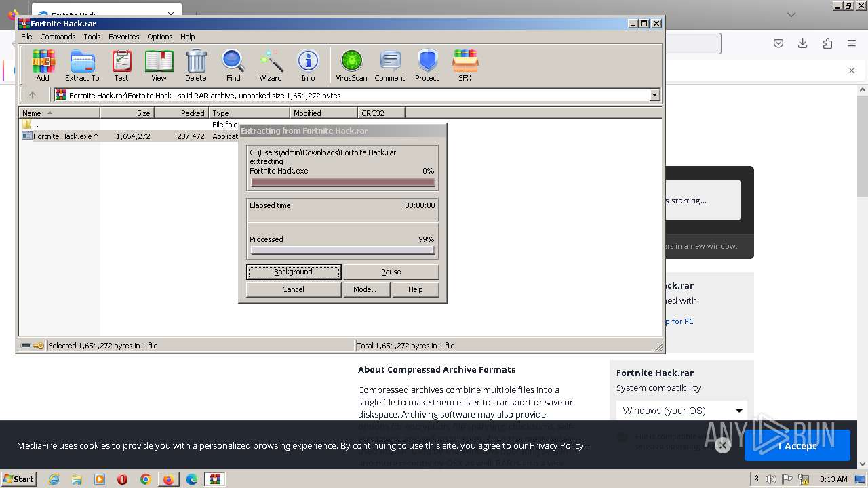This screenshot has height=488, width=868.
Task: Open Firefox extensions puzzle icon
Action: (827, 43)
